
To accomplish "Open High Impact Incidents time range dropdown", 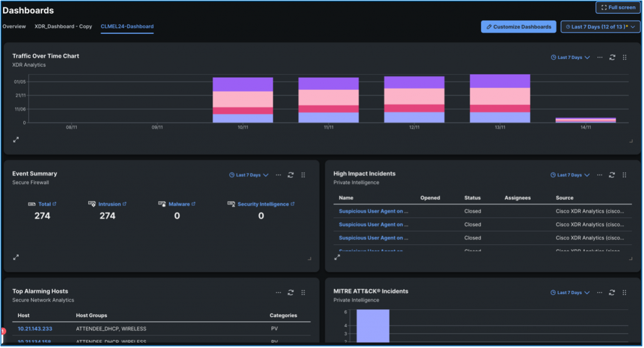I will 570,175.
